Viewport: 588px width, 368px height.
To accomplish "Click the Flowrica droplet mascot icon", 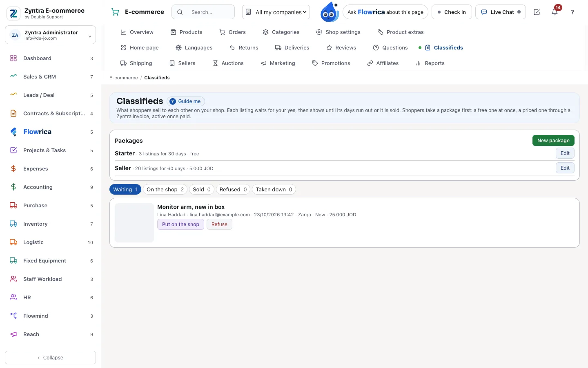I will click(x=330, y=12).
